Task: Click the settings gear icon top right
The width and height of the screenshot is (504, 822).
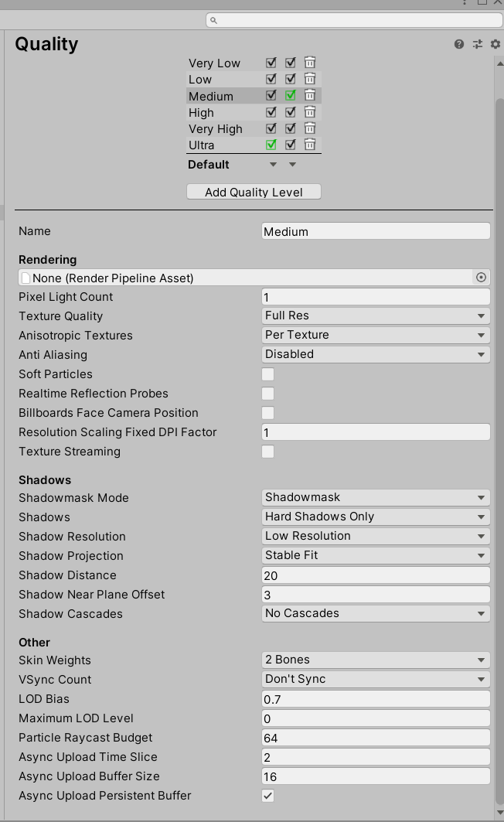Action: pyautogui.click(x=494, y=44)
